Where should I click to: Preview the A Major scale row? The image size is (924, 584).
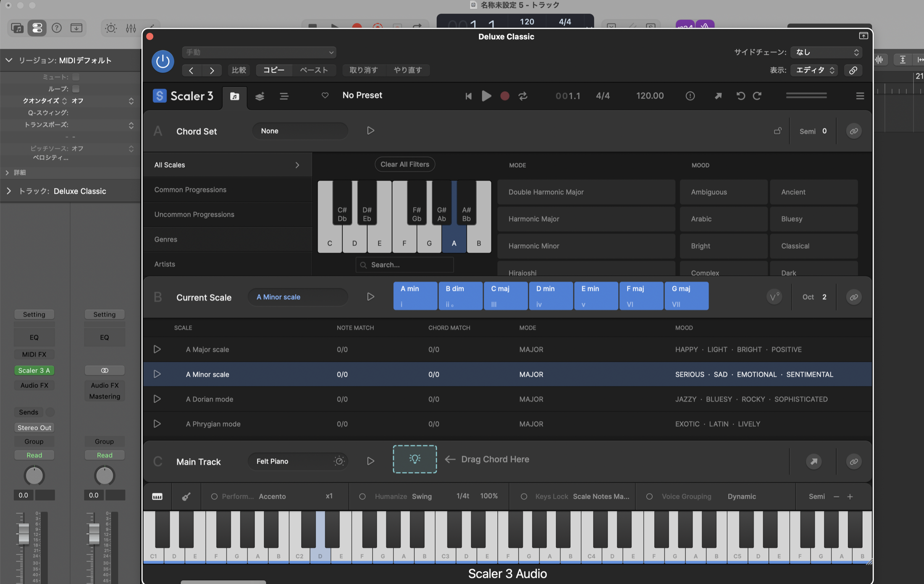[x=157, y=349]
